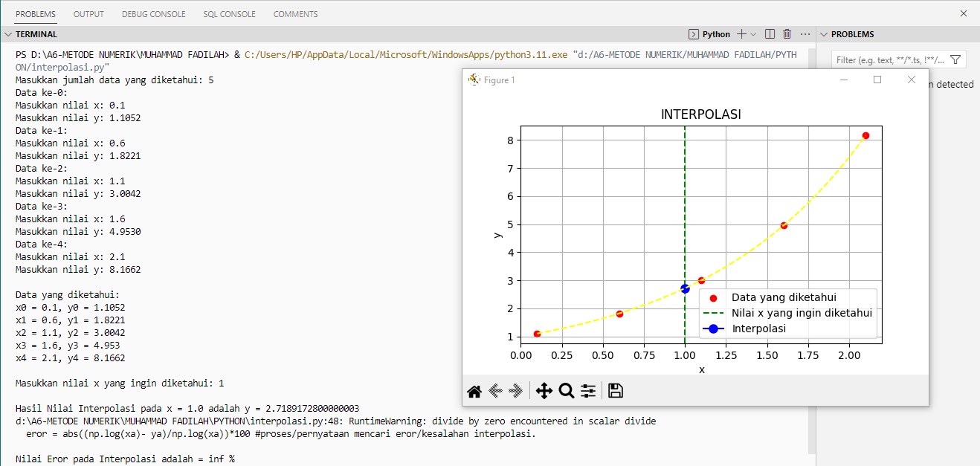Switch to the OUTPUT tab

88,14
